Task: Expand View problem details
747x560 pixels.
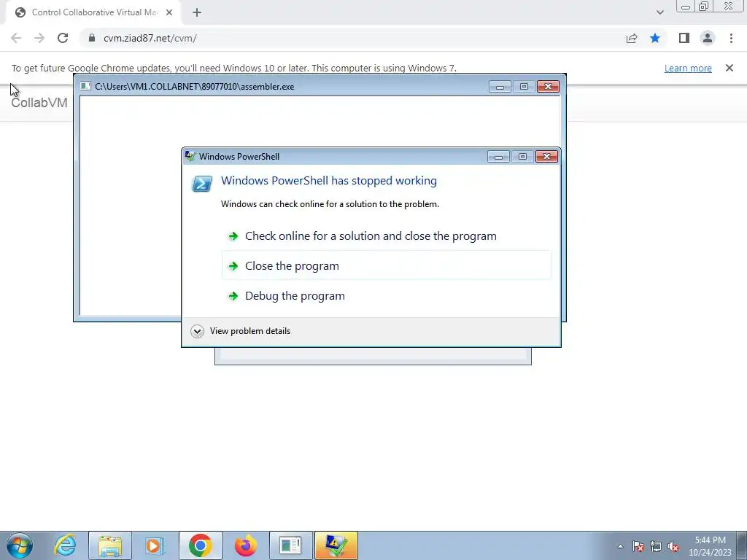Action: (x=241, y=331)
